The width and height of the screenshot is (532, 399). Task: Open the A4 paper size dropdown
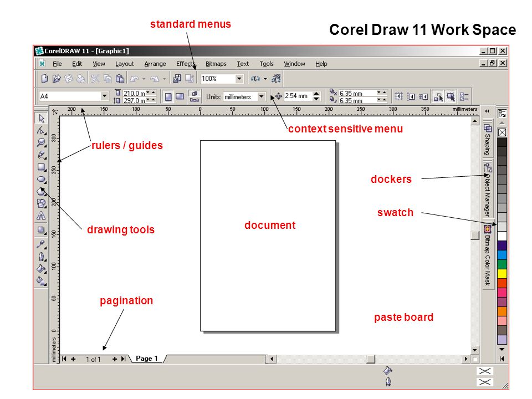105,96
